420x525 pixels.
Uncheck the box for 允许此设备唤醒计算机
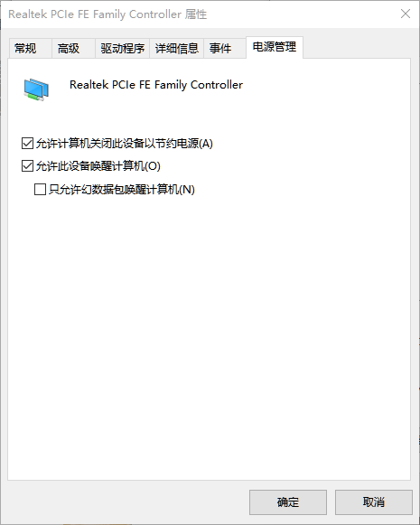tap(27, 165)
